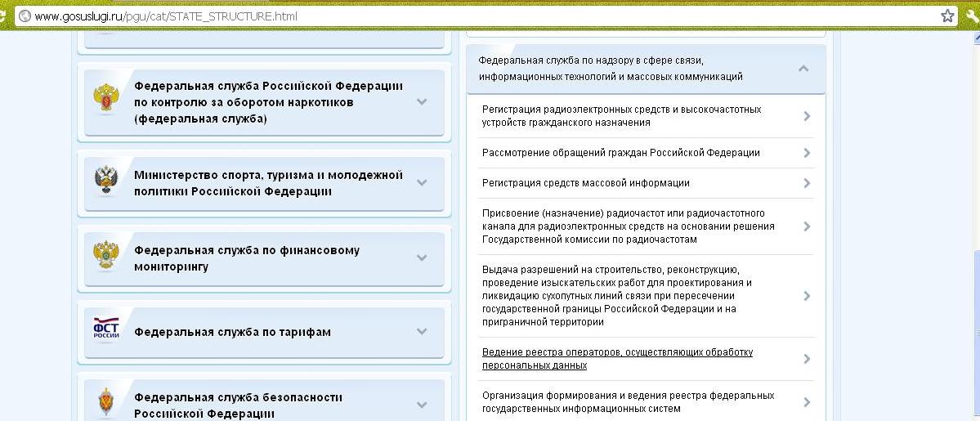This screenshot has height=421, width=980.
Task: Click the financial monitoring service emblem
Action: coord(106,255)
